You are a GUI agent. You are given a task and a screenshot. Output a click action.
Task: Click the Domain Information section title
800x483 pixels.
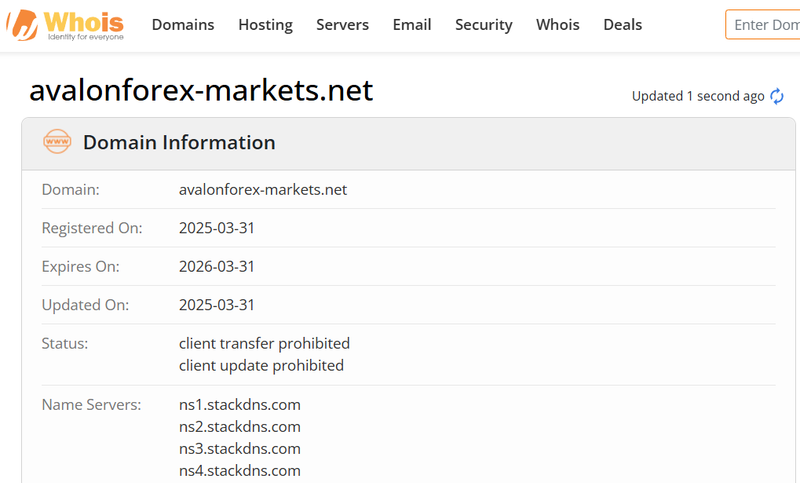(x=179, y=142)
